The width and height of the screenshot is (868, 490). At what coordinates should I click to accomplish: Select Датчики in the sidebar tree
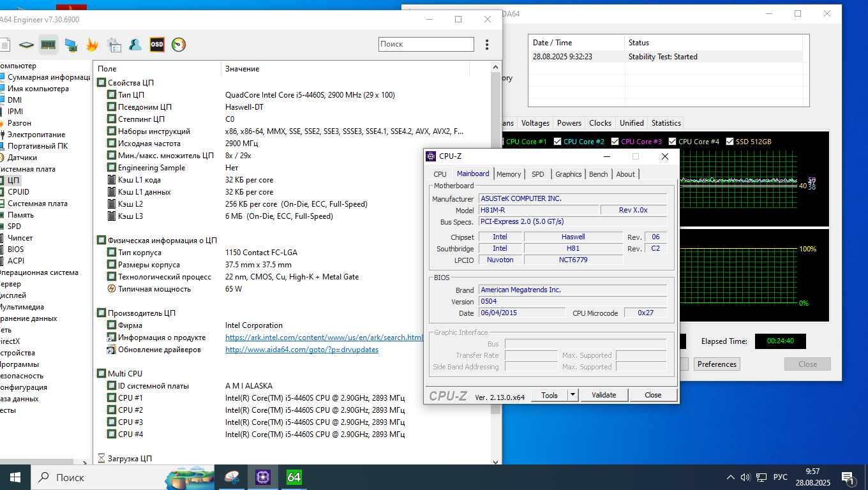22,158
